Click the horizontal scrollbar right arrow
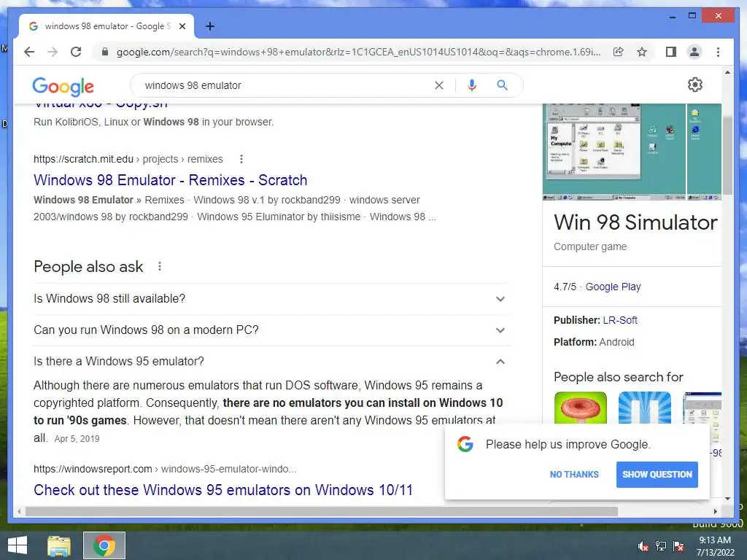This screenshot has width=747, height=560. tap(715, 511)
